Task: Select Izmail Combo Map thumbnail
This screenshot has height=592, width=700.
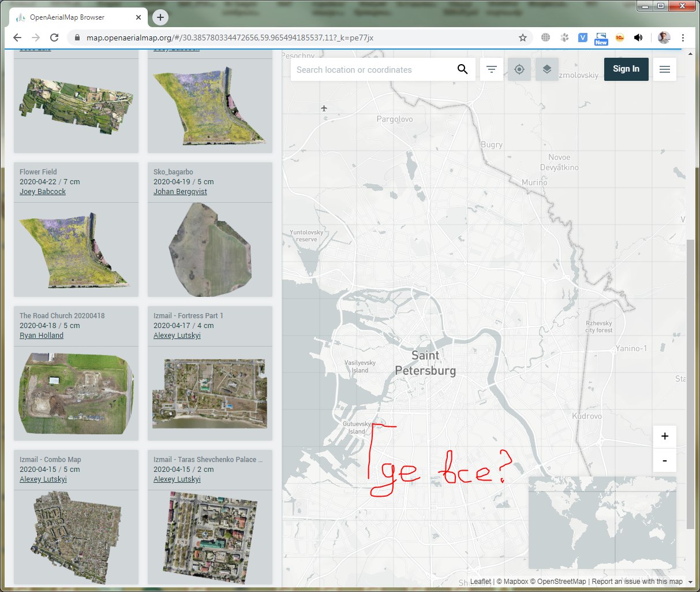Action: tap(76, 537)
